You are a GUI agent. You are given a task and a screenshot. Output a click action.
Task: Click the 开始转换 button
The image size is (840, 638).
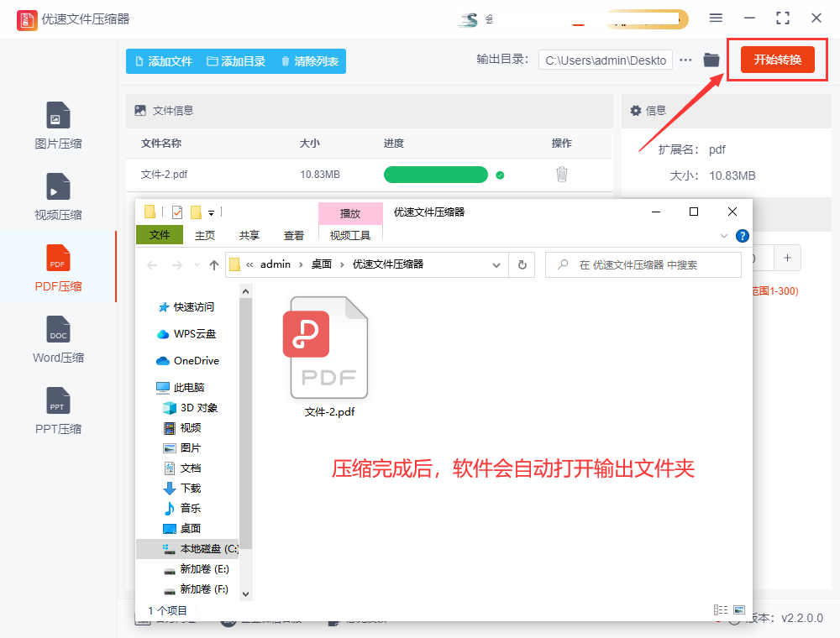coord(777,60)
